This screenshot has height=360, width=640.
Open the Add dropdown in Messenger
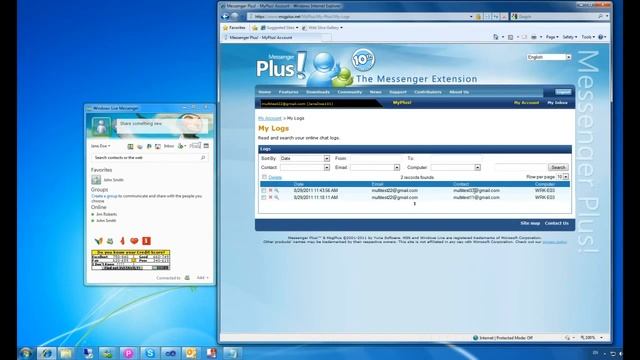coord(202,278)
